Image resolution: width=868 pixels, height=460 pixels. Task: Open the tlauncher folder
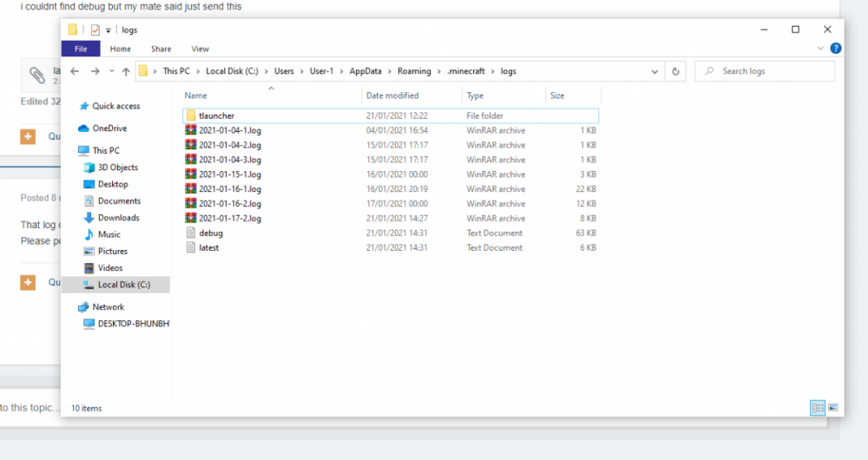(216, 115)
